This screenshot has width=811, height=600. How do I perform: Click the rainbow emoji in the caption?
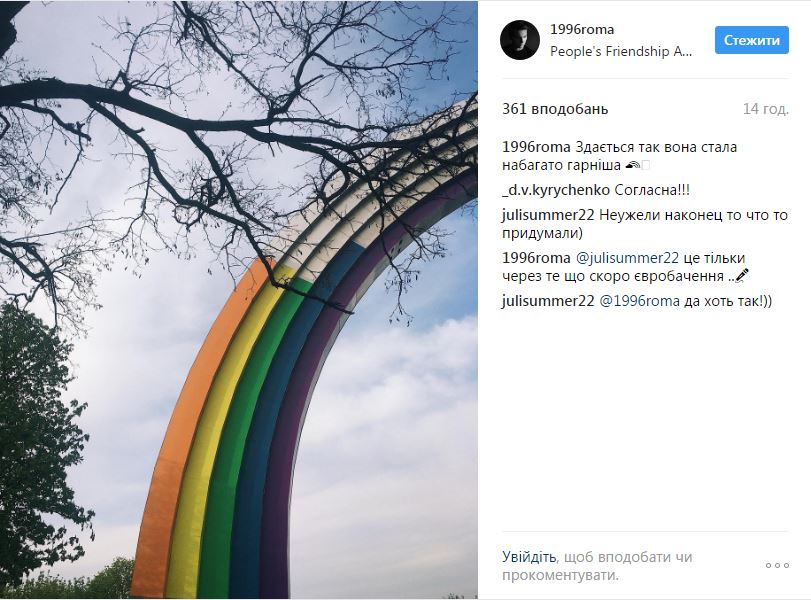tap(633, 166)
